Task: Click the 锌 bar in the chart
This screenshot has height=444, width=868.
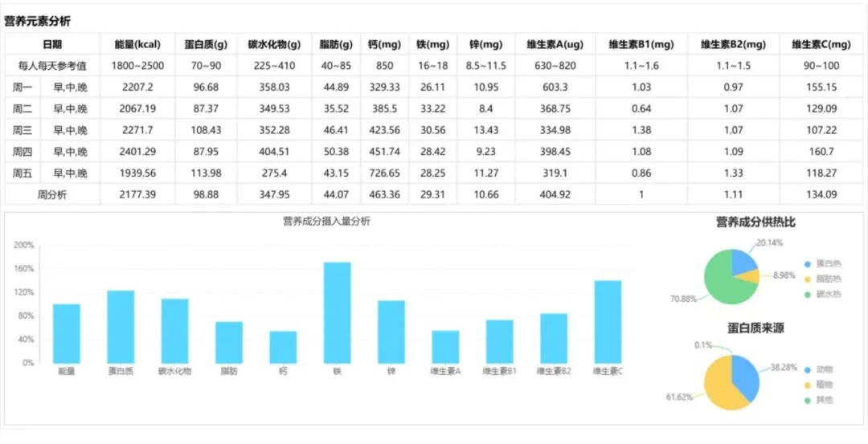Action: (x=391, y=332)
